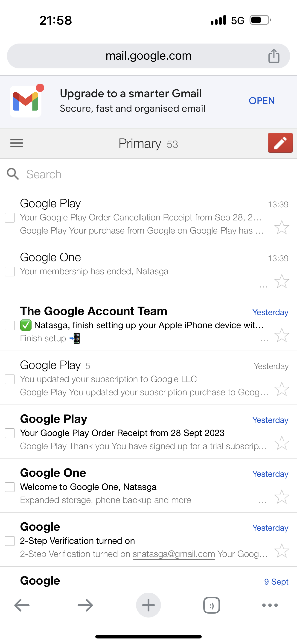Tap the share icon in address bar
The width and height of the screenshot is (297, 644).
pyautogui.click(x=274, y=56)
